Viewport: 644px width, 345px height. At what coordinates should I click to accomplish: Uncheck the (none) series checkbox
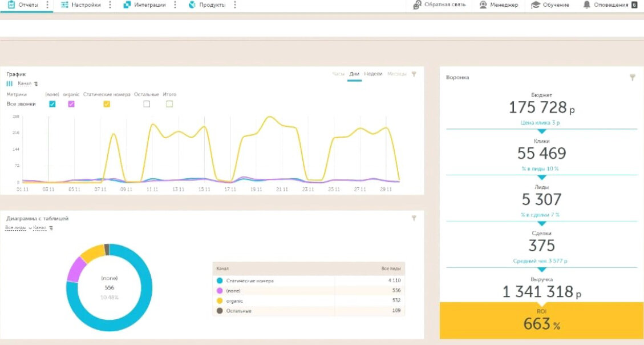click(x=52, y=104)
